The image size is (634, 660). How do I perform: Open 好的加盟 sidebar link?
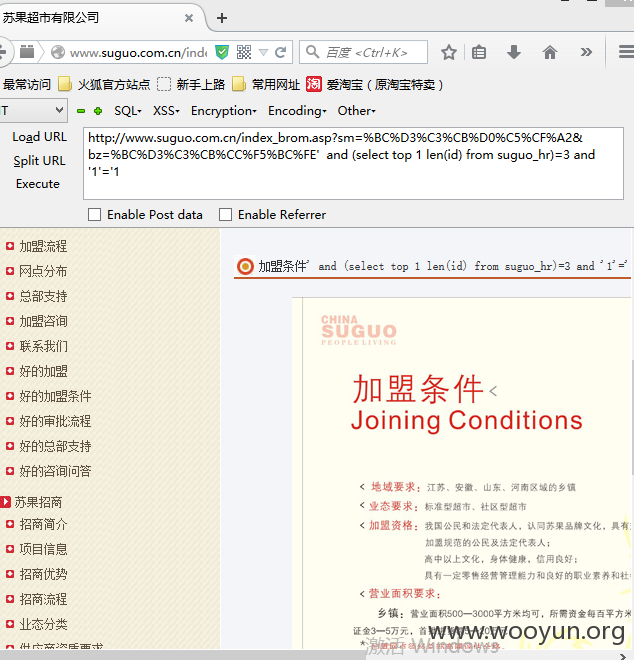pos(43,371)
